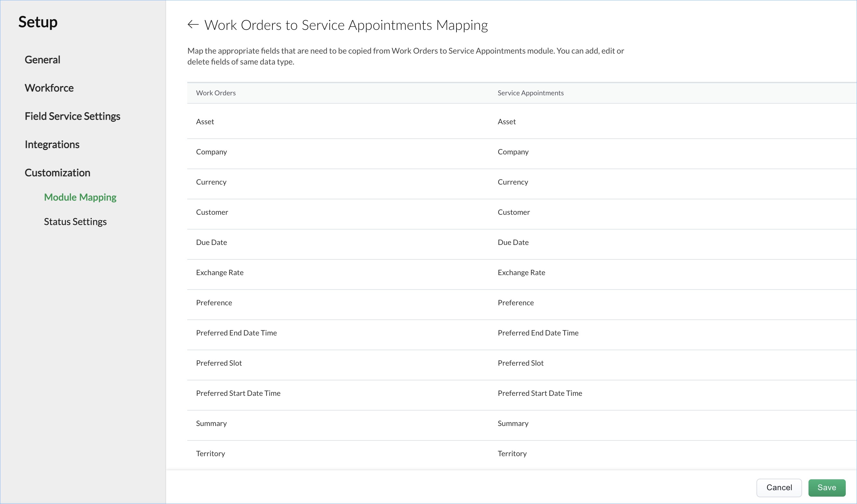Save the field mapping changes
Image resolution: width=857 pixels, height=504 pixels.
tap(826, 488)
